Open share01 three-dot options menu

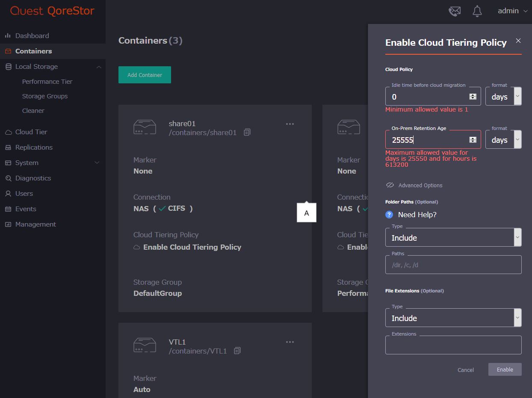[290, 124]
